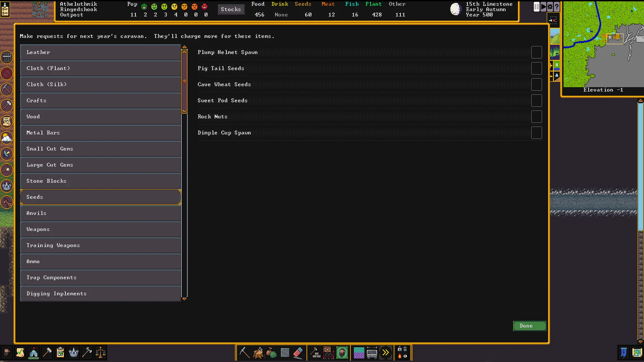This screenshot has width=644, height=362.
Task: Click the pacifier birth alert icon
Action: pyautogui.click(x=7, y=154)
